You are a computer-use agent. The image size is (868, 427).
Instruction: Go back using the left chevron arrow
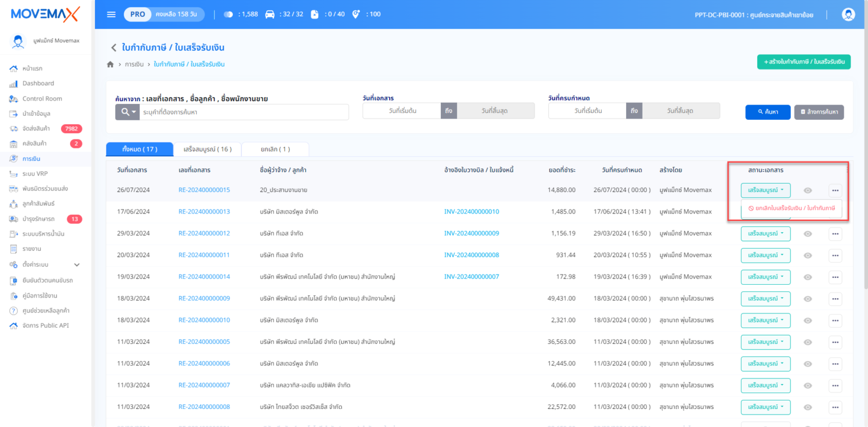[113, 48]
